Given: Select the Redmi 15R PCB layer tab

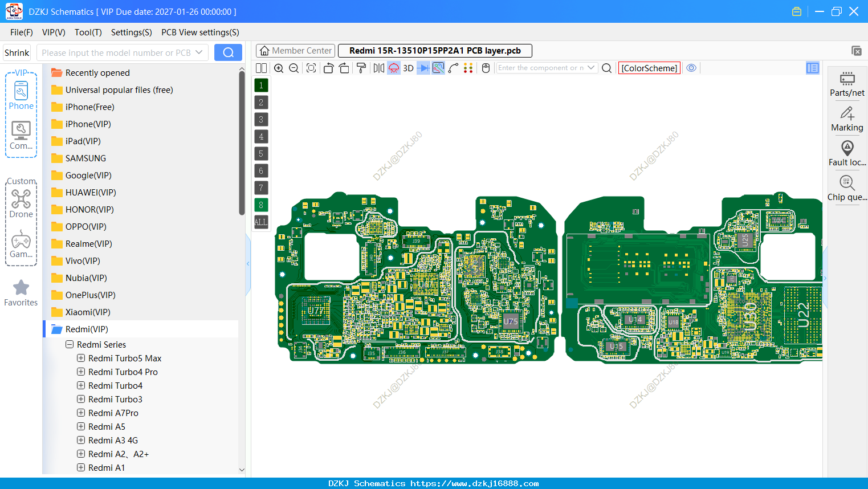Looking at the screenshot, I should point(435,51).
